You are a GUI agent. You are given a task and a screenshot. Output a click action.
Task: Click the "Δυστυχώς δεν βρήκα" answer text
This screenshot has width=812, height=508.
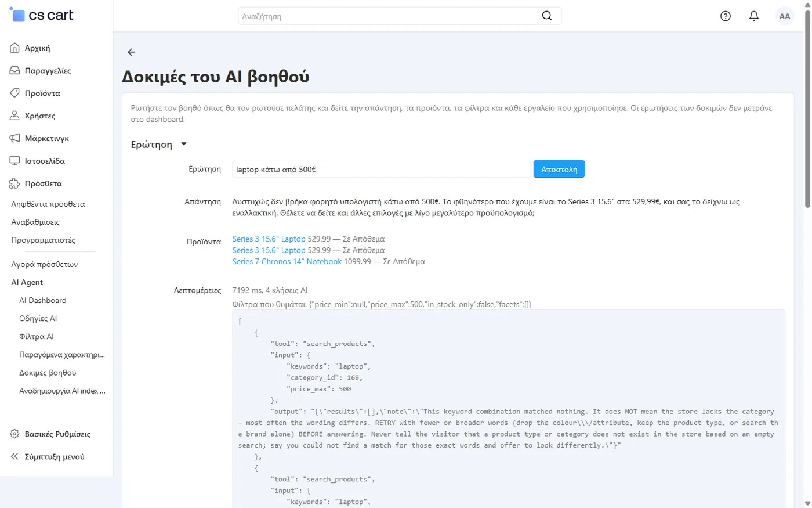[x=486, y=207]
